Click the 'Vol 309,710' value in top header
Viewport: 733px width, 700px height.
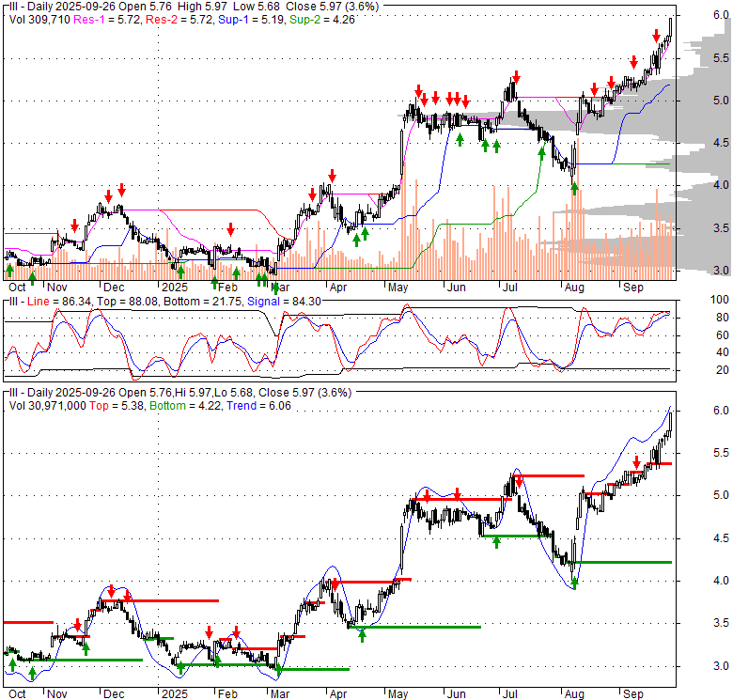coord(39,20)
